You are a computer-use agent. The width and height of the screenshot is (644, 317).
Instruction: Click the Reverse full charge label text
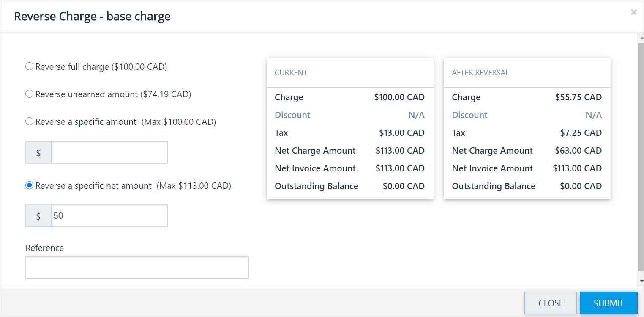[x=101, y=67]
